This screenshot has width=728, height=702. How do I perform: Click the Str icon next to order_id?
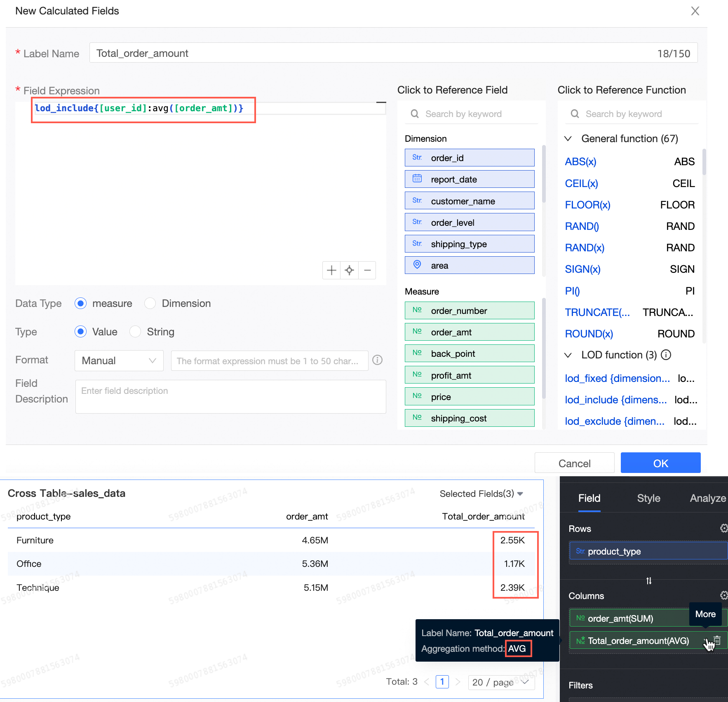click(x=417, y=157)
